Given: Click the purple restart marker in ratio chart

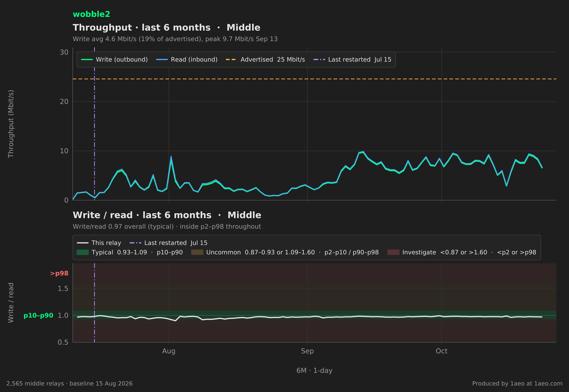Looking at the screenshot, I should pyautogui.click(x=95, y=303).
